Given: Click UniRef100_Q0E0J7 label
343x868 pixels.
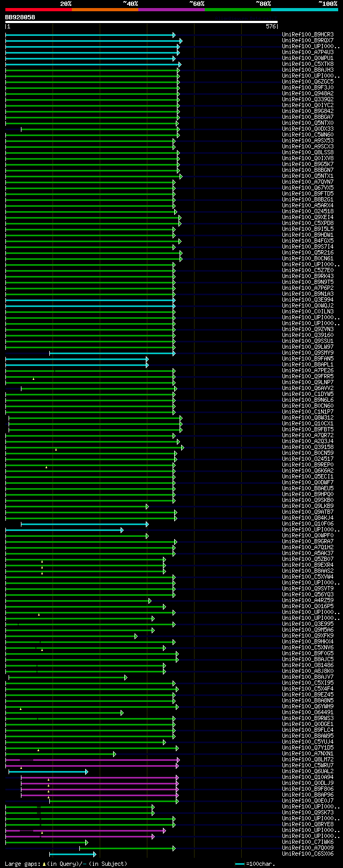Looking at the screenshot, I should click(x=308, y=801).
